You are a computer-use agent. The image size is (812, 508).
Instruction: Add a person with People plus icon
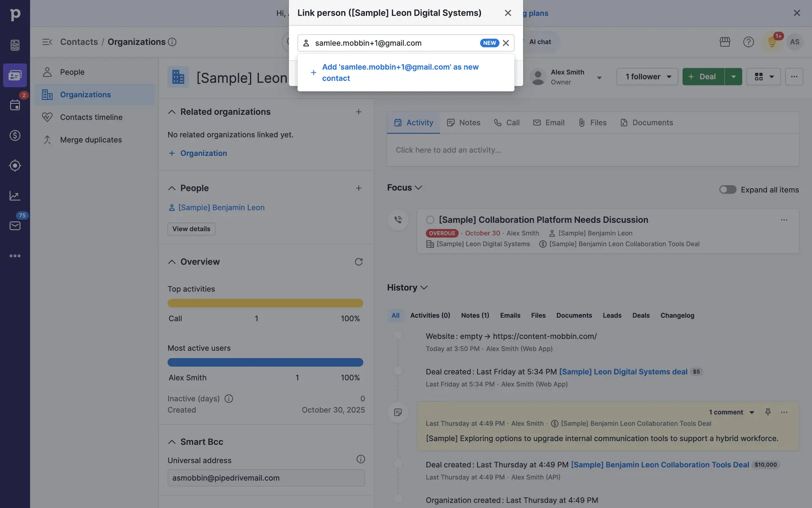tap(359, 188)
